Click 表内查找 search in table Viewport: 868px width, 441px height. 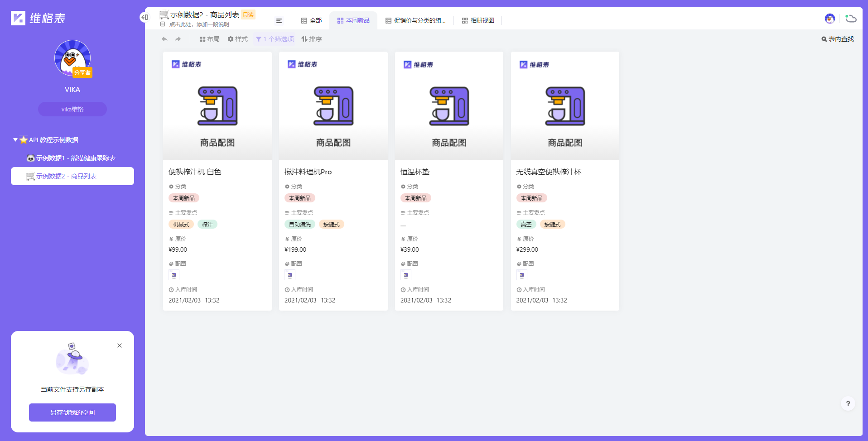pyautogui.click(x=838, y=39)
